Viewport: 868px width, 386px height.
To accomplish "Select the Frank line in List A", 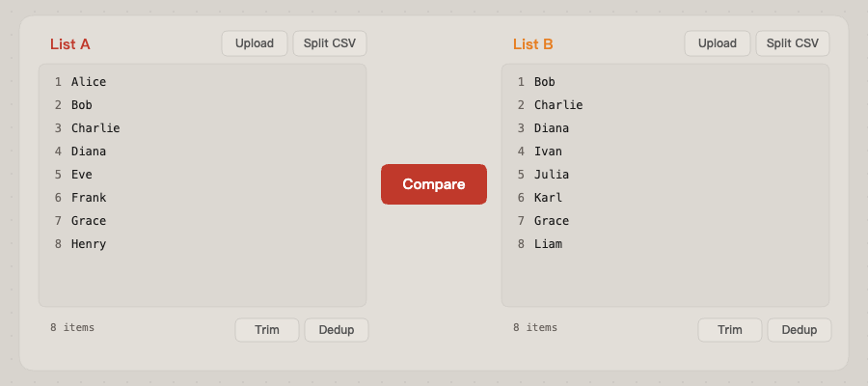I will [89, 198].
